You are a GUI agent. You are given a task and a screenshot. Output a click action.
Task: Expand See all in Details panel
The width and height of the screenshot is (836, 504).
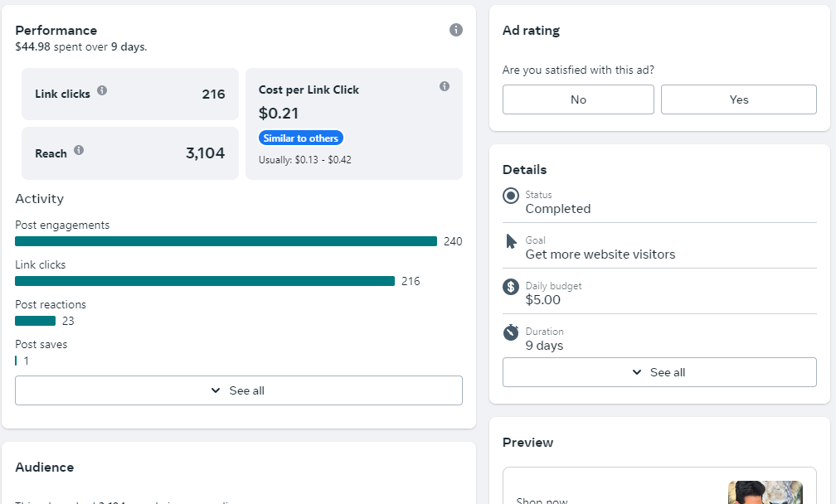point(659,372)
